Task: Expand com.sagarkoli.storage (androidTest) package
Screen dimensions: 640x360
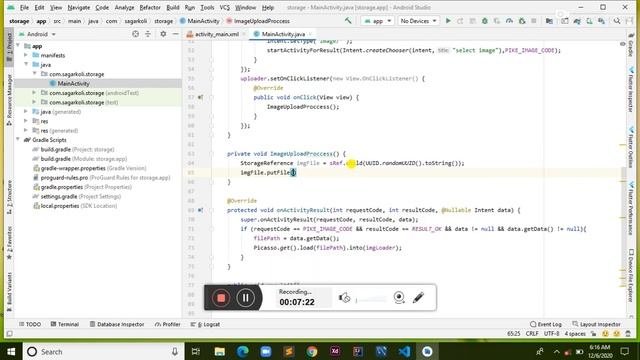Action: (x=34, y=93)
